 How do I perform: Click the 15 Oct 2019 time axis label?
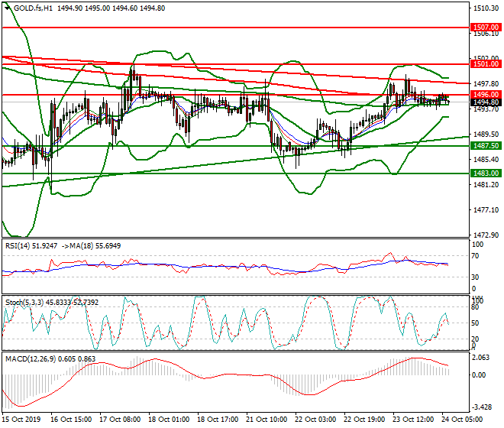tap(21, 420)
